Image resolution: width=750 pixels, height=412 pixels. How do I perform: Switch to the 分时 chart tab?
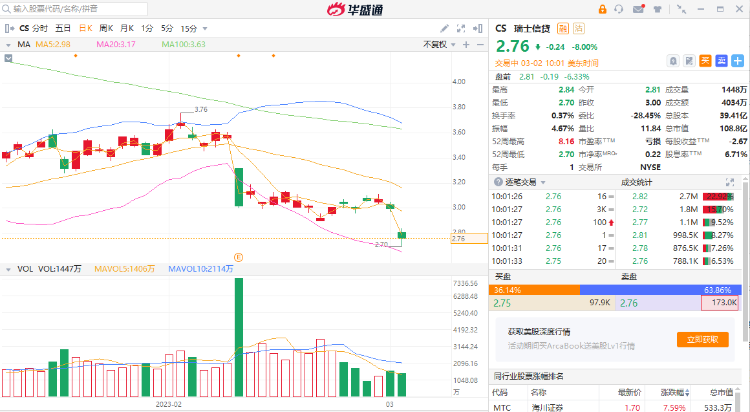click(40, 29)
